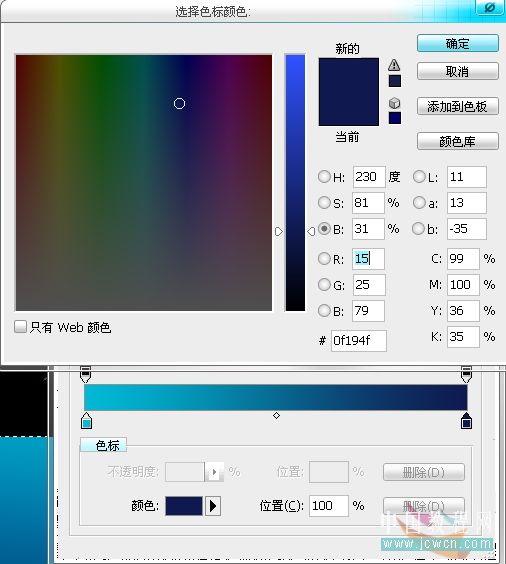This screenshot has width=506, height=564.
Task: Open the 颜色 stop color arrow menu
Action: (213, 506)
